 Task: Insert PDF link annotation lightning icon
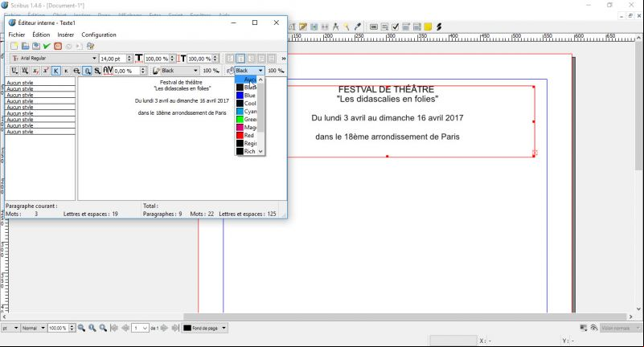[x=439, y=27]
